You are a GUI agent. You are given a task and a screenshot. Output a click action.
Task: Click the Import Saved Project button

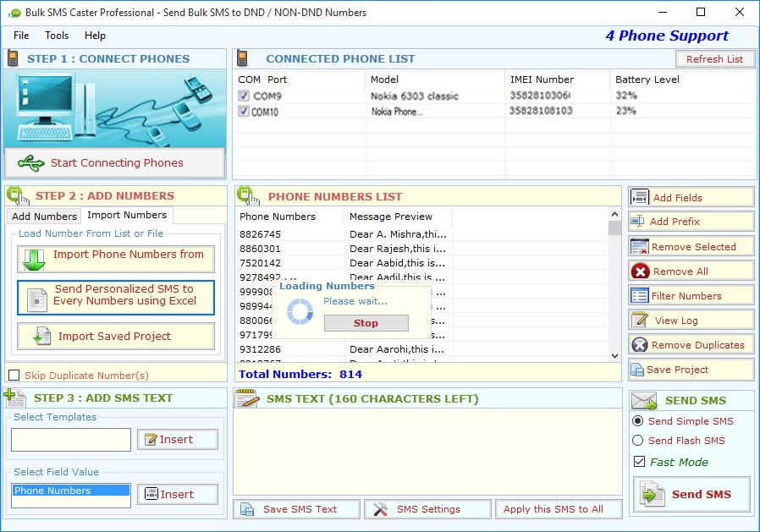[116, 337]
